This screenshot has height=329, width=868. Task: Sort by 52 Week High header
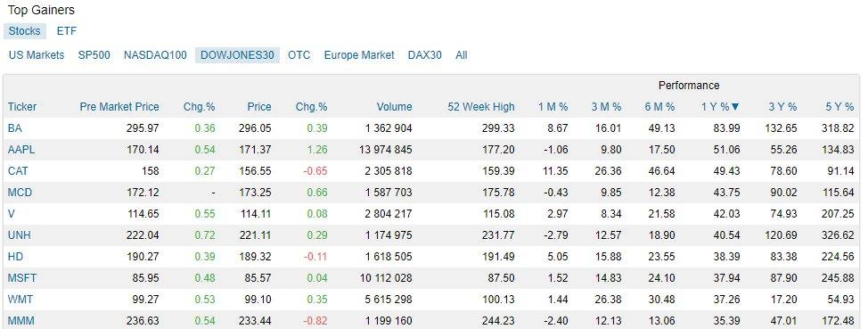click(481, 107)
